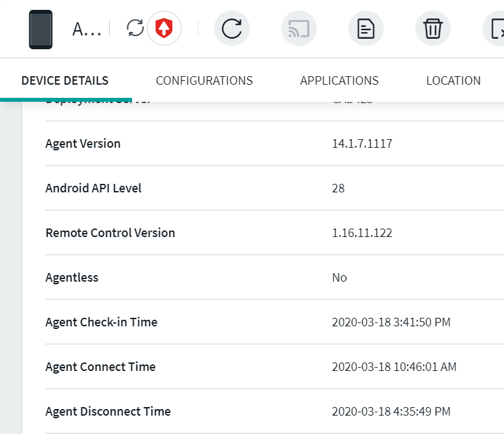Click the sync arrows status icon
Screen dimensions: 504x434
pos(135,28)
